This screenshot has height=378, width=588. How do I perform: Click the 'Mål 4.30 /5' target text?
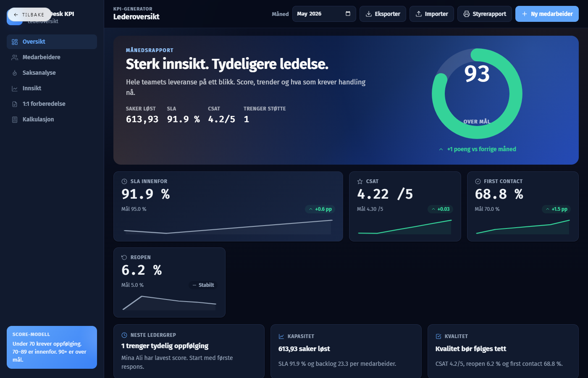[370, 209]
